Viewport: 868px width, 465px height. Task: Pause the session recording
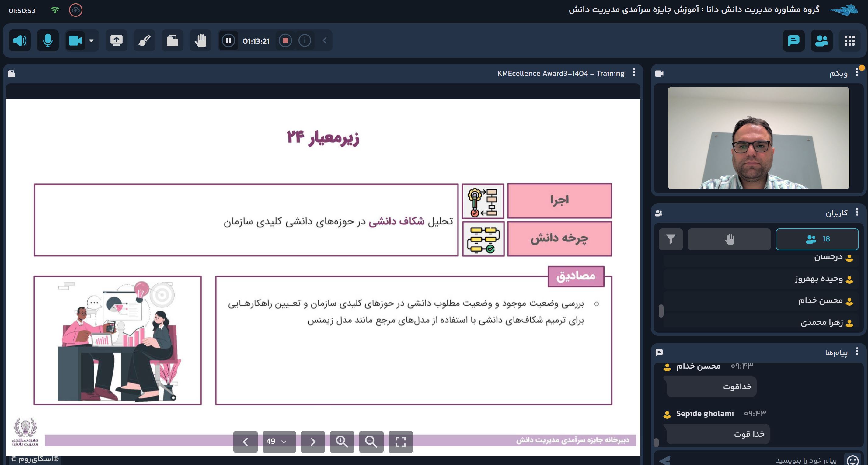[228, 41]
